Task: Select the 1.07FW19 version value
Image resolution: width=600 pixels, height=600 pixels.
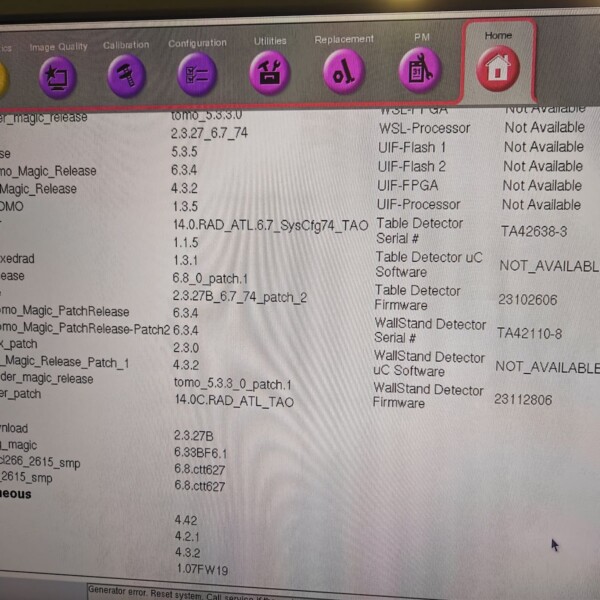Action: click(x=201, y=571)
